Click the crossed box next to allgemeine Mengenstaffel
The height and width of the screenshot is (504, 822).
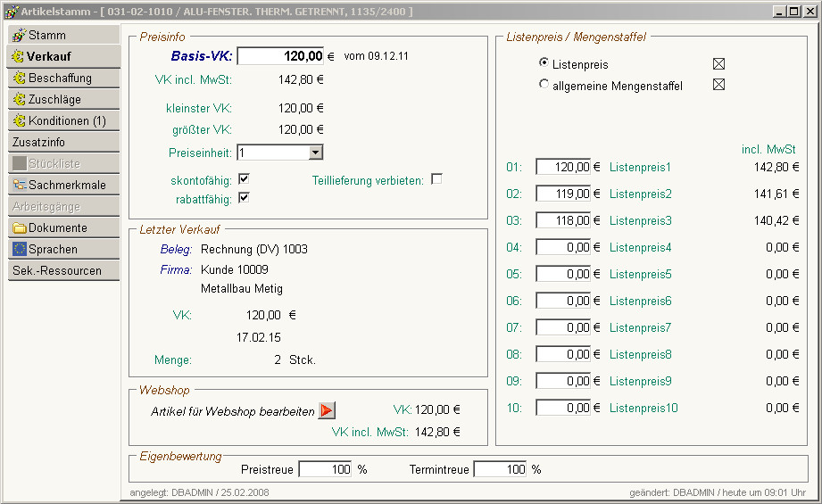(x=718, y=85)
